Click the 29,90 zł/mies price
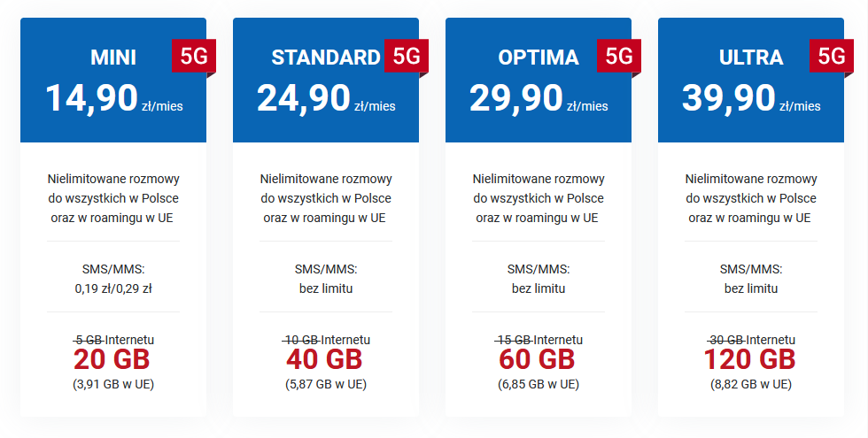The image size is (868, 438). click(539, 99)
